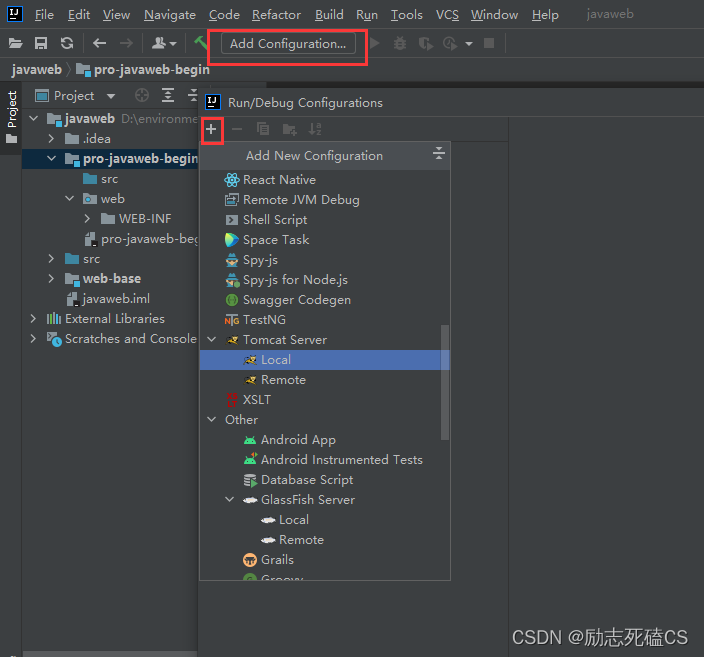Open the Build menu

329,15
